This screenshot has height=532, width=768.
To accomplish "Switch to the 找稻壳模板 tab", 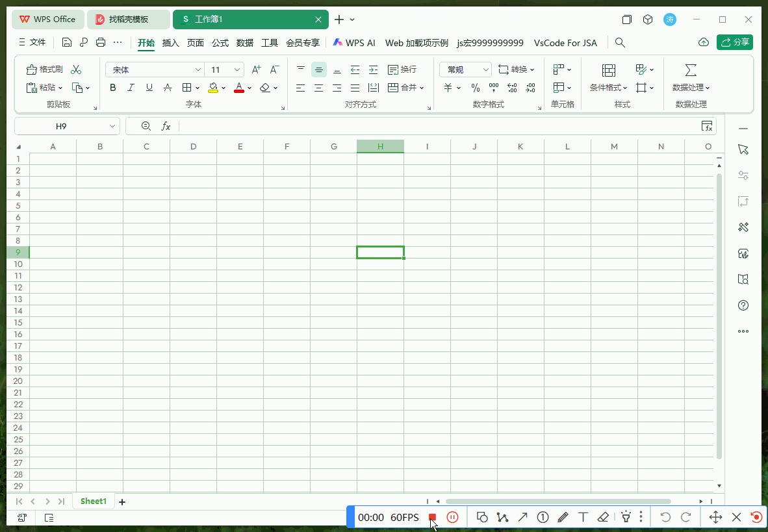I will tap(129, 19).
